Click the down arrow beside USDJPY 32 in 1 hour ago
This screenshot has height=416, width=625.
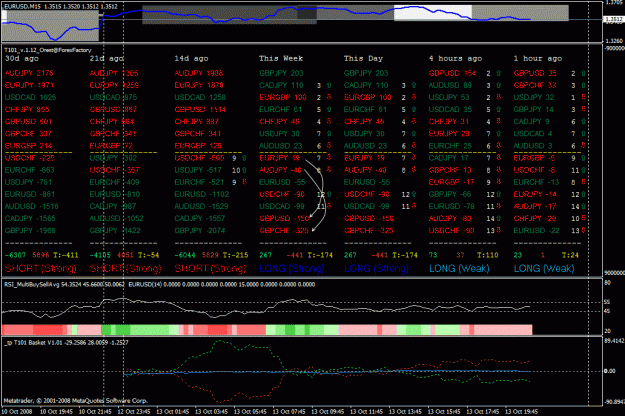[583, 97]
